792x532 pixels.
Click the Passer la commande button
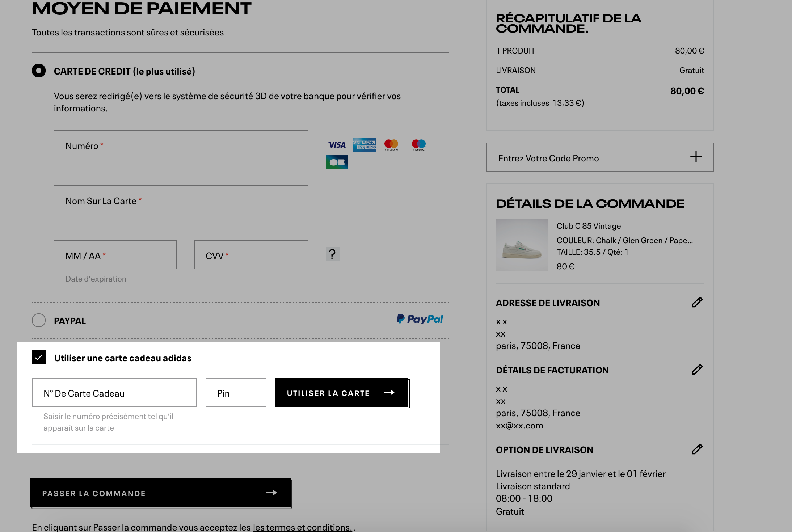tap(161, 493)
